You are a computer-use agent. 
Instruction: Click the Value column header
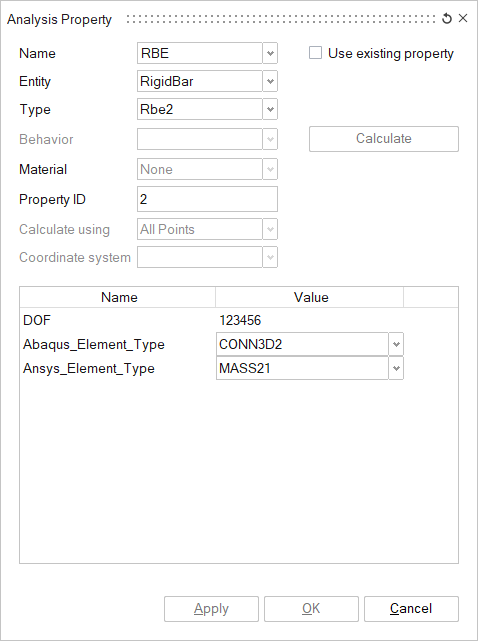310,297
